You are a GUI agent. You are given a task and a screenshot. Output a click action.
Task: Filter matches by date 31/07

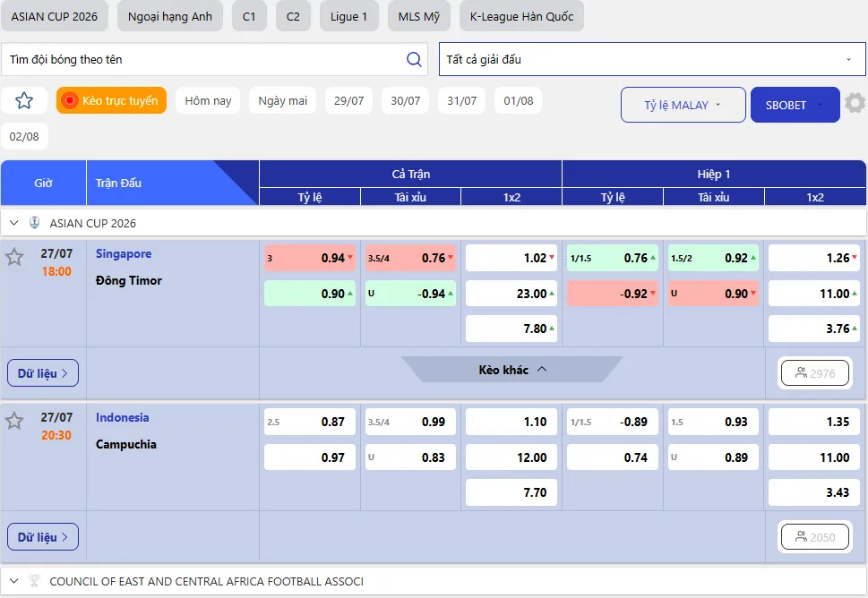(x=461, y=100)
